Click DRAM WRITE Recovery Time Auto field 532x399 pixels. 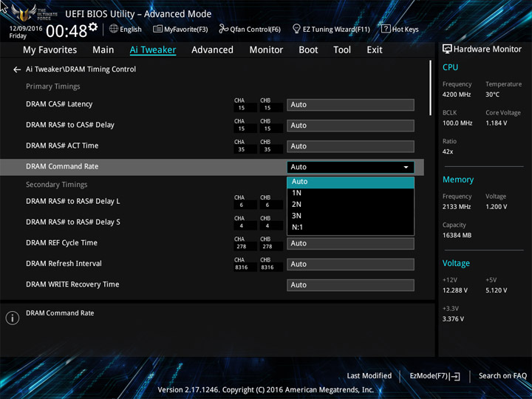click(x=350, y=285)
